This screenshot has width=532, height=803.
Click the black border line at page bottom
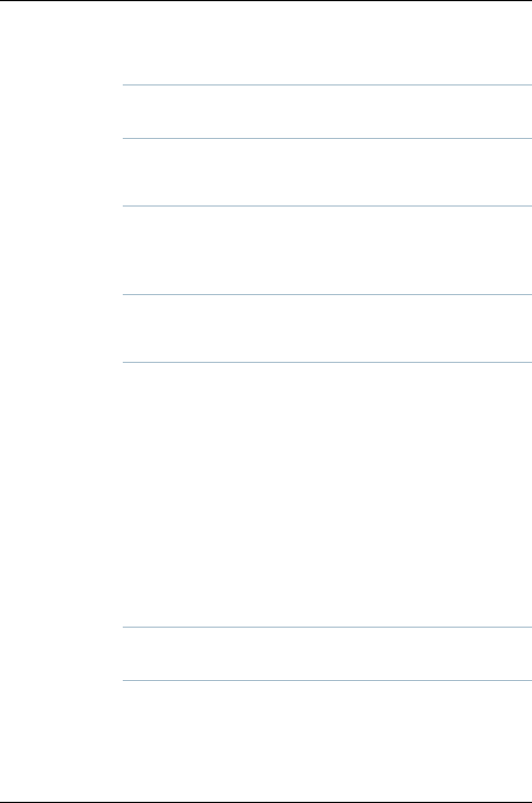[266, 802]
